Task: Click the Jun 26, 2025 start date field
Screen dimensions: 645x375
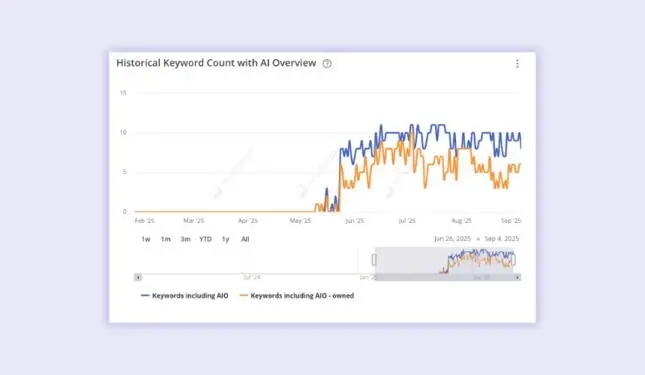Action: click(452, 239)
